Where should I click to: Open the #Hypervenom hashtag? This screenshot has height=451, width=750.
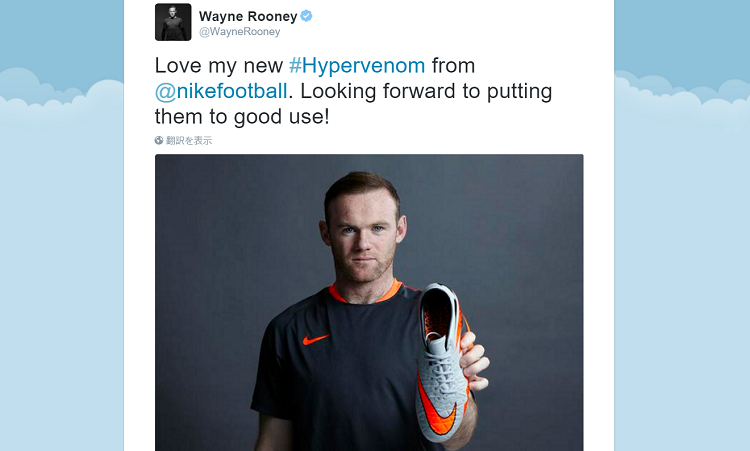click(x=357, y=66)
